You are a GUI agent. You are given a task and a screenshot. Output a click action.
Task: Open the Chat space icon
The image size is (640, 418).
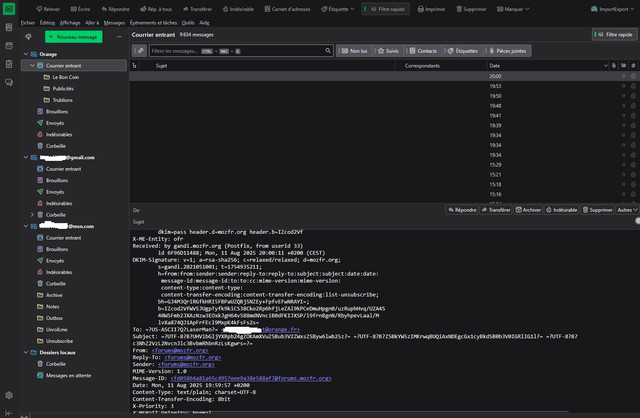tap(9, 82)
